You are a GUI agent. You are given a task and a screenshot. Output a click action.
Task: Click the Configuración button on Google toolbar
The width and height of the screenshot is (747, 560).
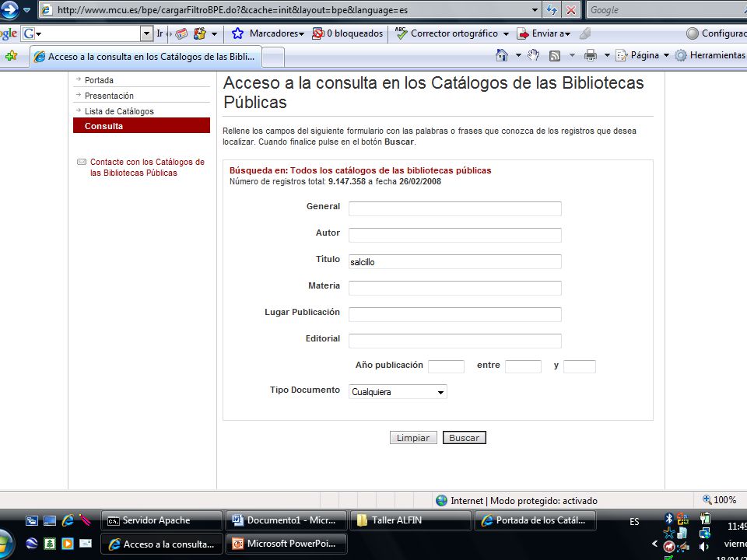pos(716,33)
